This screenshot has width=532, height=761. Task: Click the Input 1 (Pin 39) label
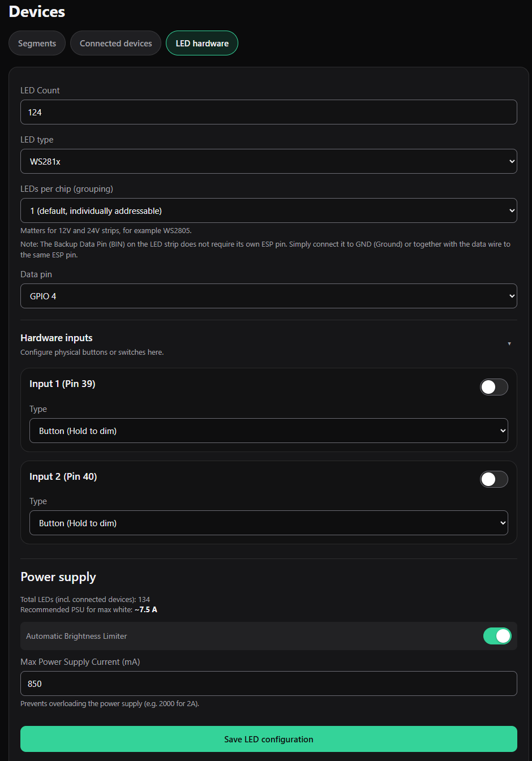tap(62, 384)
